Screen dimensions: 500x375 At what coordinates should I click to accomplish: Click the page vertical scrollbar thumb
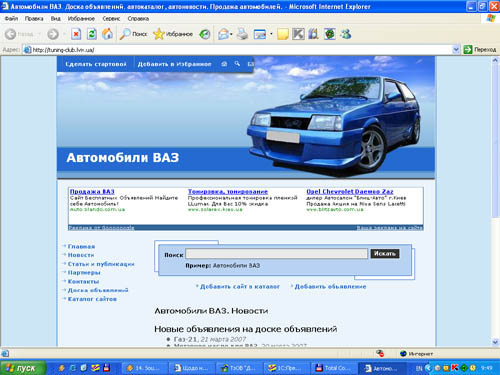coord(495,141)
